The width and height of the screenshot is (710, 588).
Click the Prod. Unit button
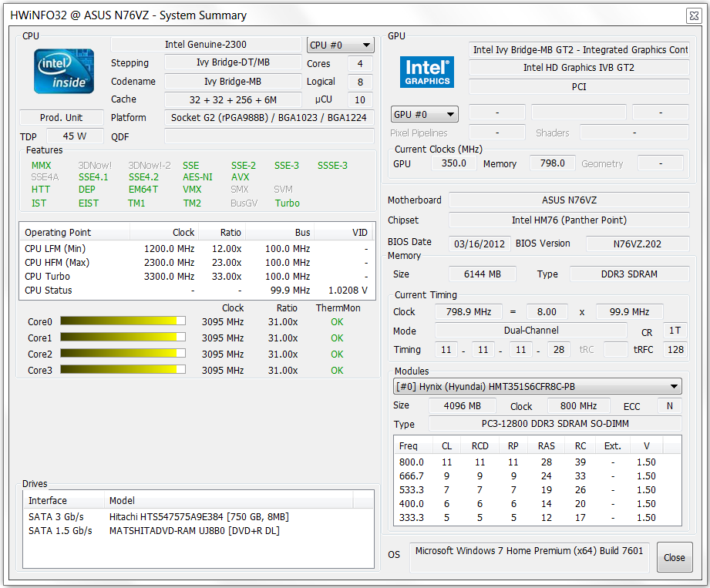coord(61,118)
